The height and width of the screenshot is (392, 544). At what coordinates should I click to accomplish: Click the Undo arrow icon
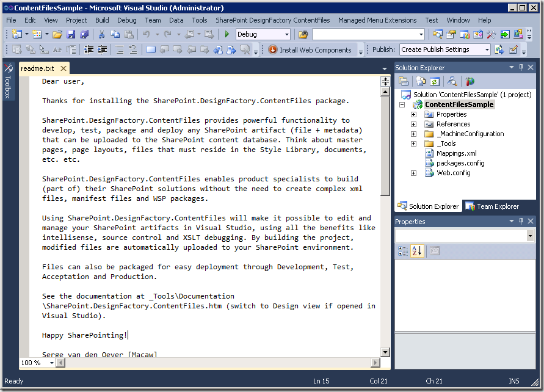[x=147, y=34]
